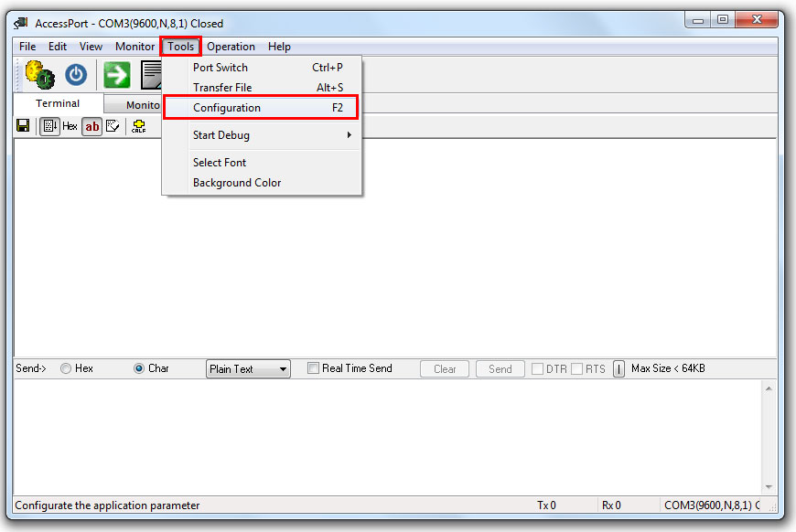
Task: Choose Port Switch from Tools menu
Action: pos(262,68)
